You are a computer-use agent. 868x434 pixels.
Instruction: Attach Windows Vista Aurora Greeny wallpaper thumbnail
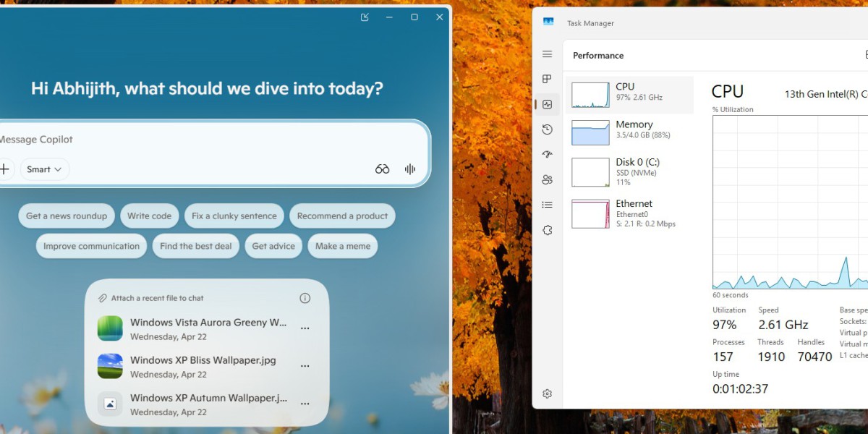(110, 328)
